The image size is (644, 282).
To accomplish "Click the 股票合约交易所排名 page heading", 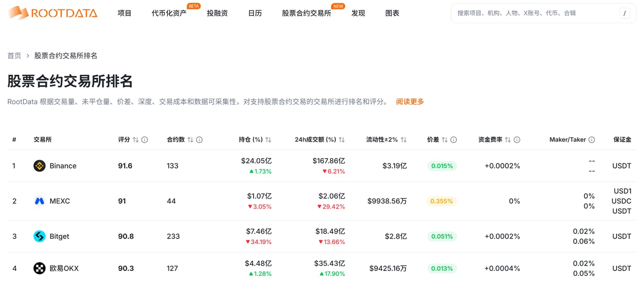I will pyautogui.click(x=70, y=81).
